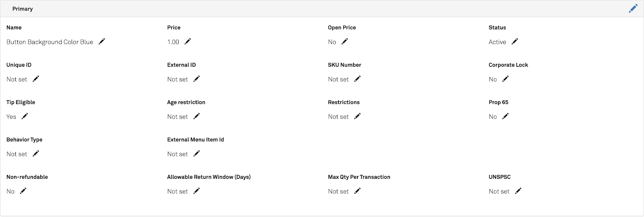This screenshot has height=217, width=644.
Task: Click pencil icon under Age restriction
Action: click(x=196, y=116)
